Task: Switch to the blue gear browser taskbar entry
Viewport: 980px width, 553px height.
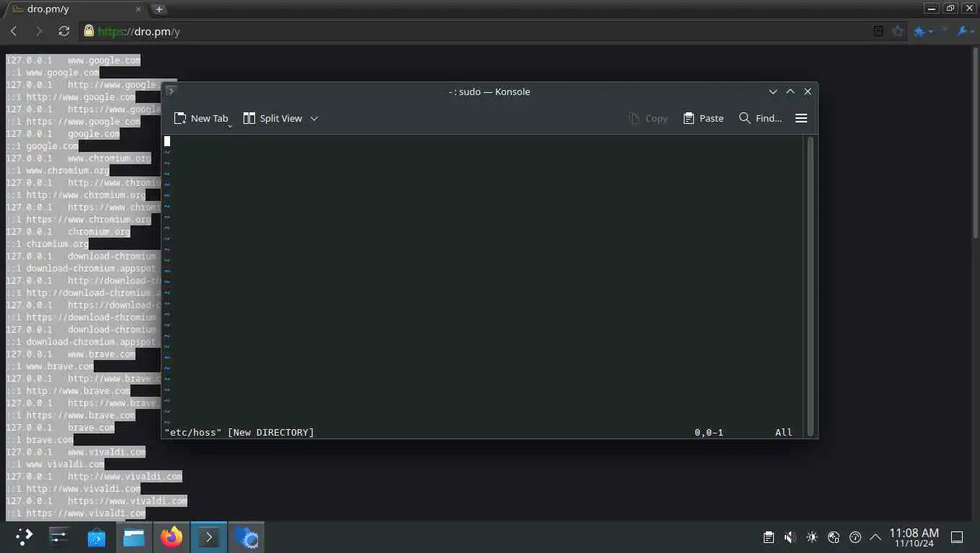Action: (x=246, y=537)
